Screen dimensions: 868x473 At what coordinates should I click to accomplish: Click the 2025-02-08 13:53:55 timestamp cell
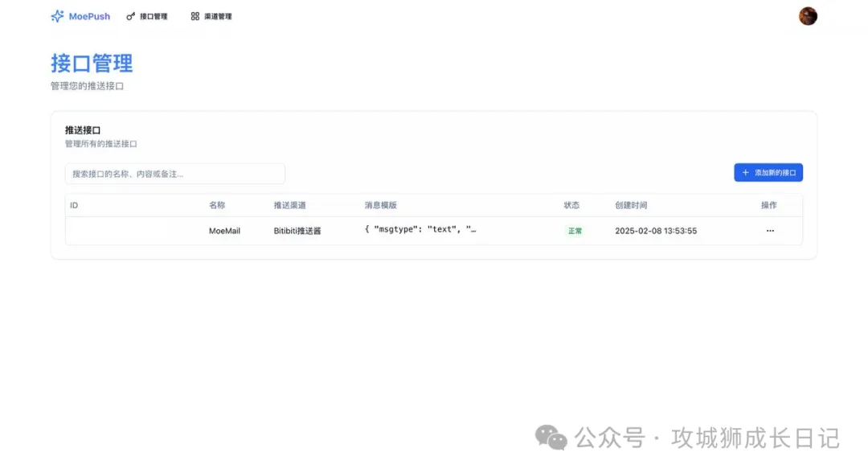click(x=656, y=231)
